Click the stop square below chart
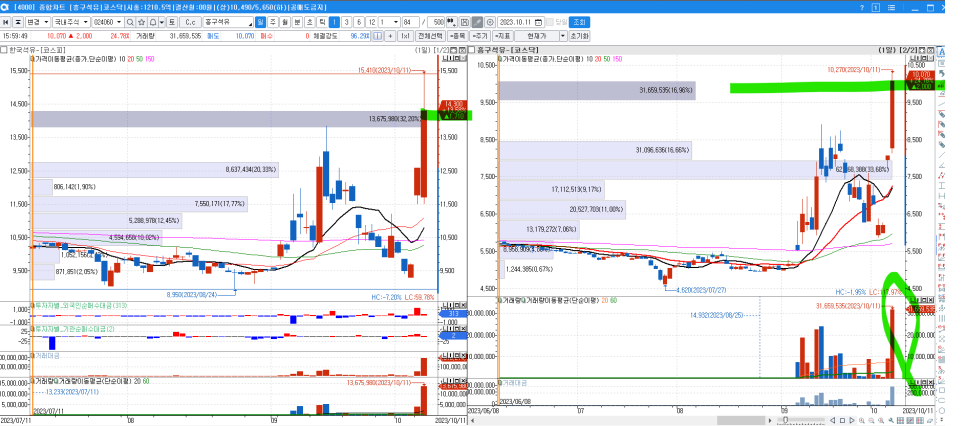 (x=842, y=420)
